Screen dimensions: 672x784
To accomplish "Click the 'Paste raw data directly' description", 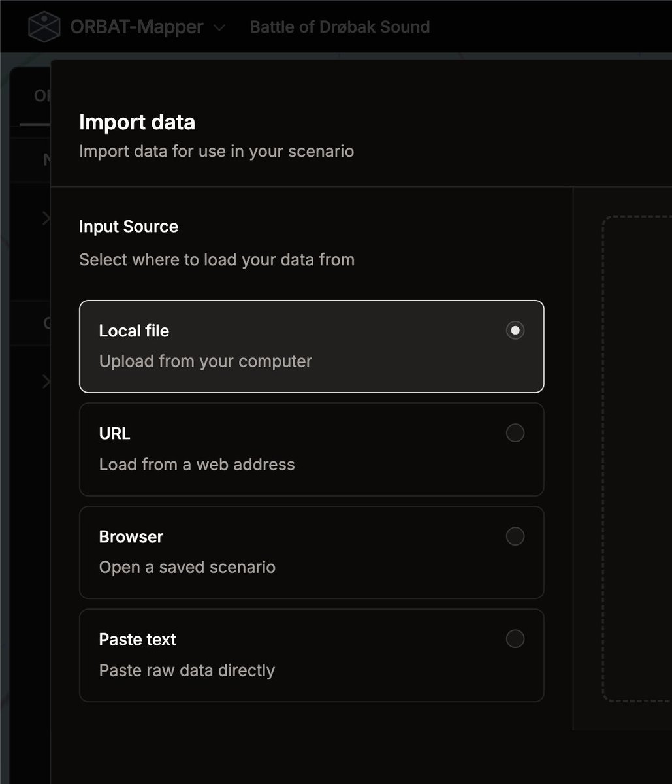I will point(187,670).
